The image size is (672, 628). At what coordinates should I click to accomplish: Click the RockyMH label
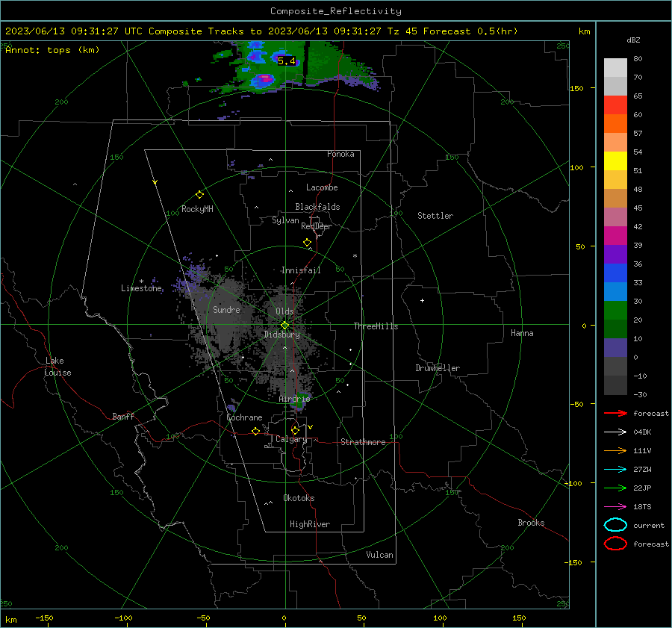197,209
